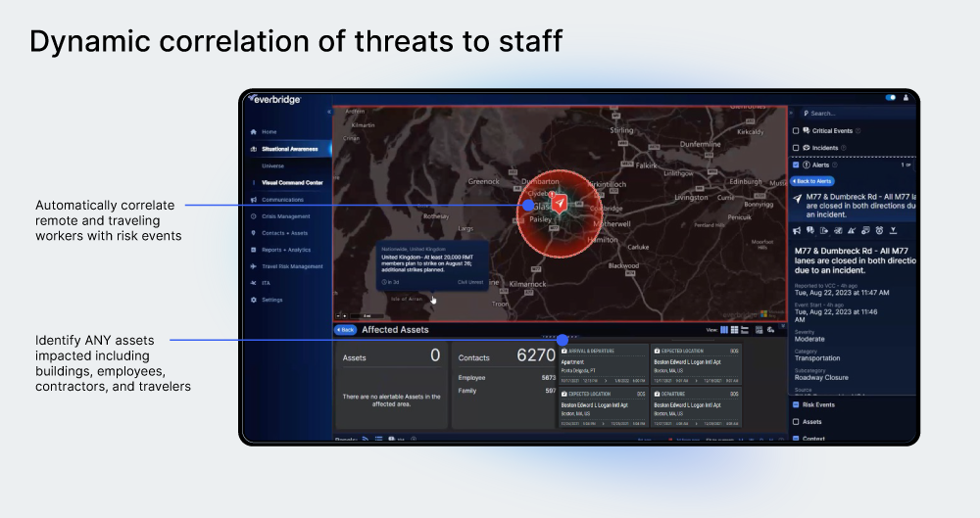Click the alert megaphone action icon

coord(797,230)
